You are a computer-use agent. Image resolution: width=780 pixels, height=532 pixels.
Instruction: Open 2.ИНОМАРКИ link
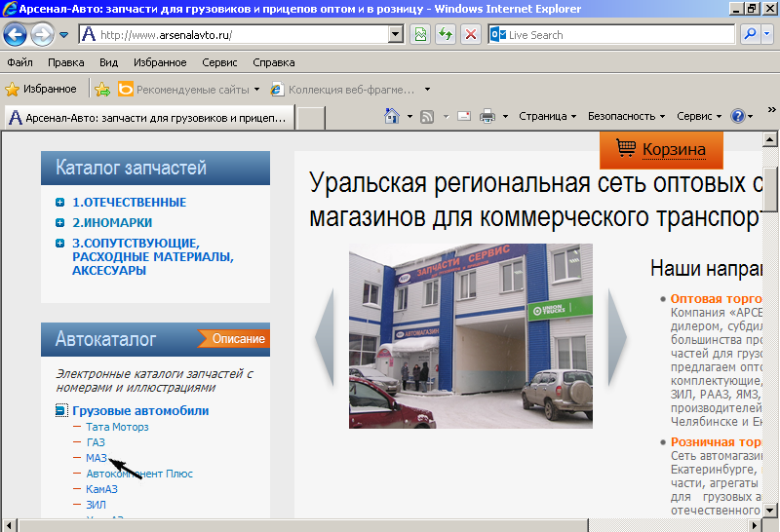[x=112, y=223]
